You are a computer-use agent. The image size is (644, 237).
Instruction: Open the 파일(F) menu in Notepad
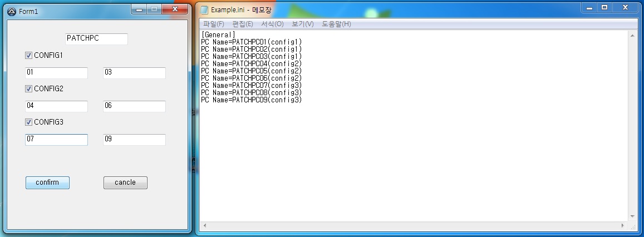[214, 24]
